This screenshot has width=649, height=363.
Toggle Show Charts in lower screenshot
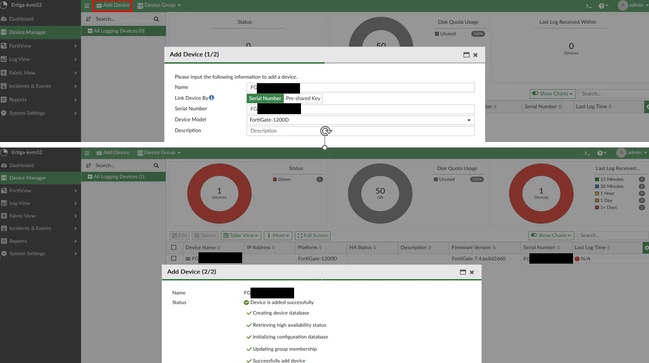551,236
